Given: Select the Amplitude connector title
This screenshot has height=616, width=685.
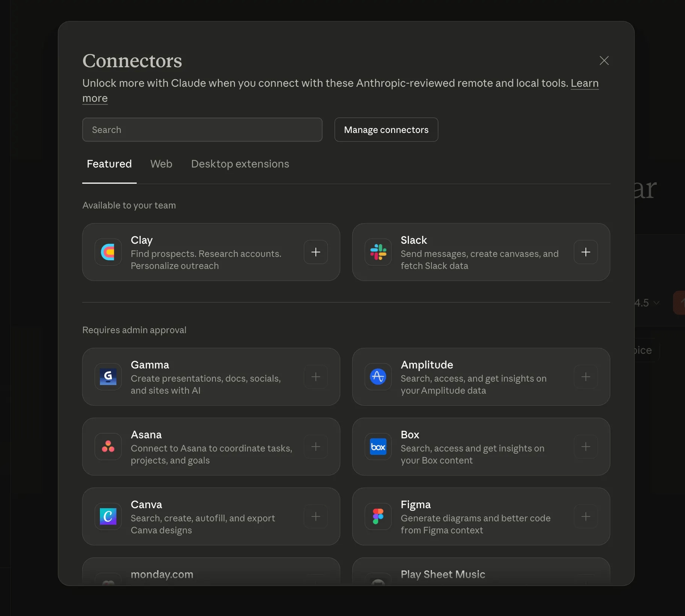Looking at the screenshot, I should point(427,365).
